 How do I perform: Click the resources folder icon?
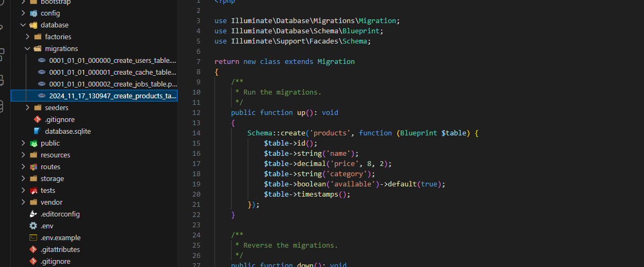33,155
